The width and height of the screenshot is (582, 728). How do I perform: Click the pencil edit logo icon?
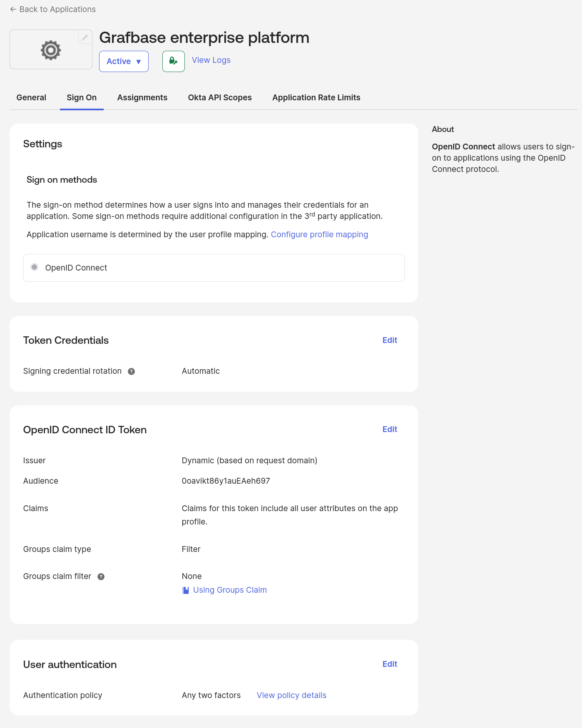(x=85, y=37)
